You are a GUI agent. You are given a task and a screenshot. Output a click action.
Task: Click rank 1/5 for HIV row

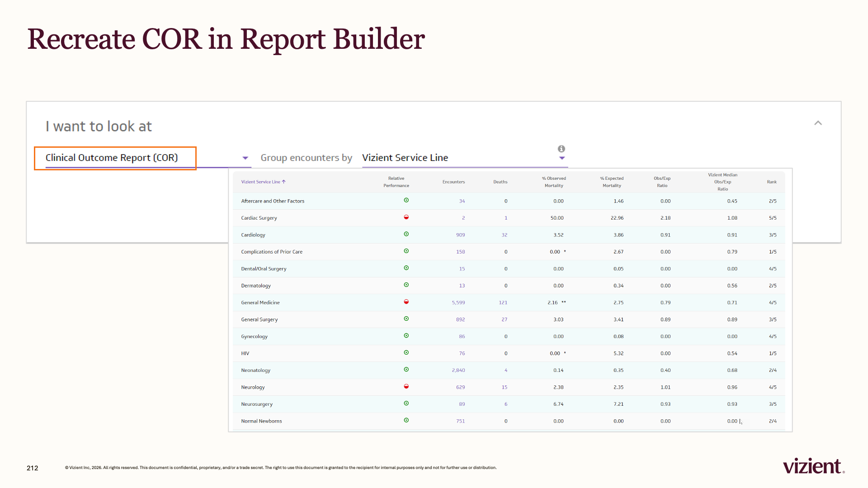pyautogui.click(x=773, y=353)
